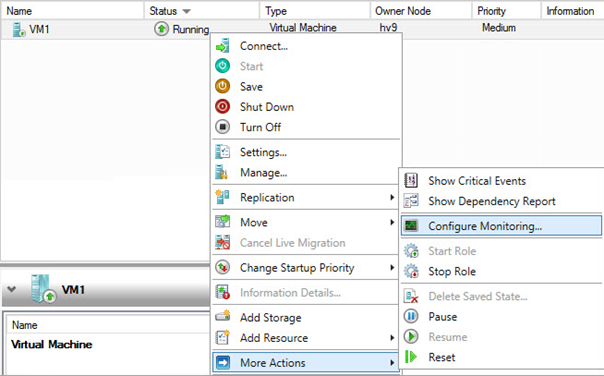604x376 pixels.
Task: Click the Show Critical Events icon
Action: [411, 180]
